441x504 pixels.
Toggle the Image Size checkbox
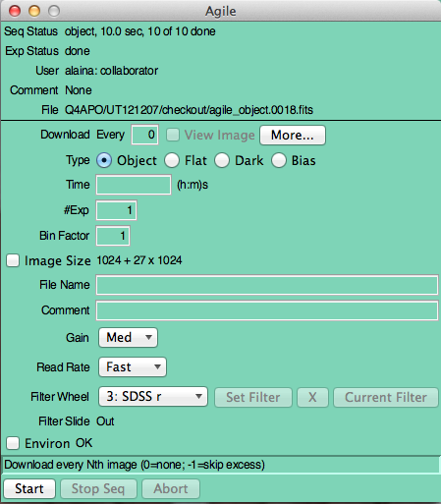[13, 260]
